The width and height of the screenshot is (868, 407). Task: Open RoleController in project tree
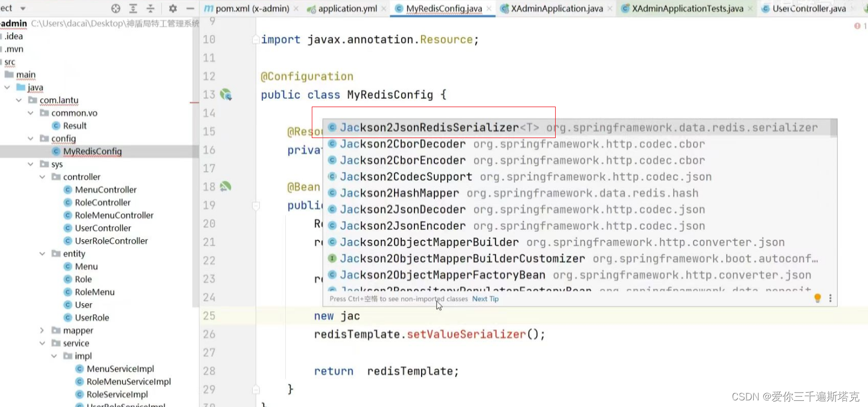click(x=97, y=202)
